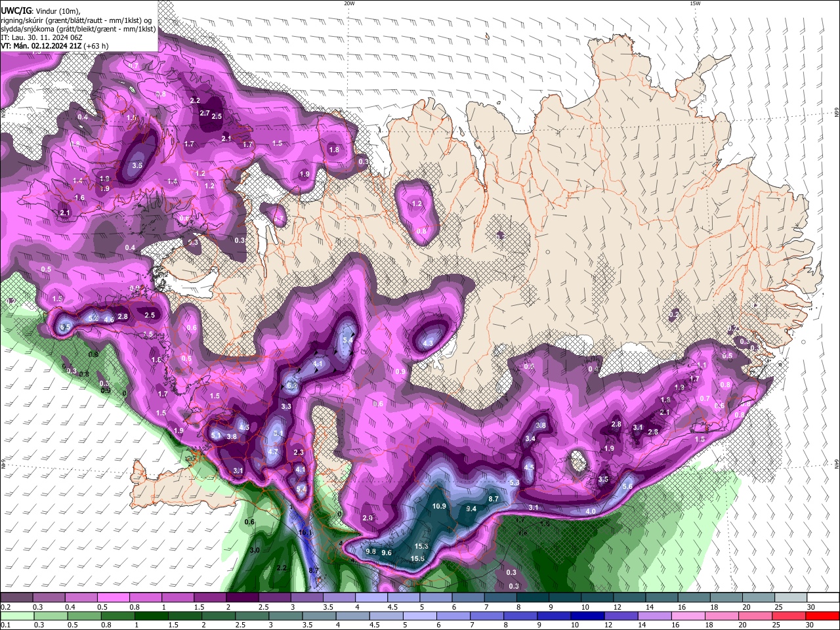The image size is (840, 630).
Task: Click the 6.5 value on the west peninsula
Action: point(65,327)
